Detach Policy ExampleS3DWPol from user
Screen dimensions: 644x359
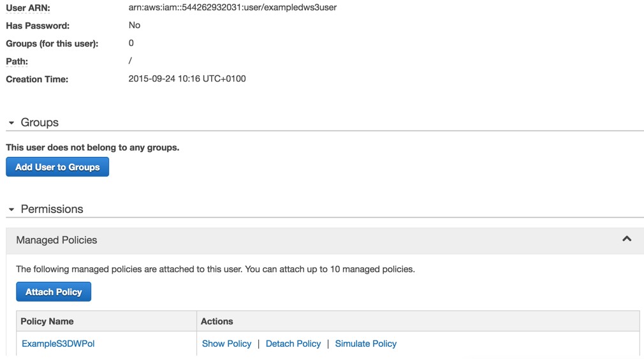click(x=293, y=344)
